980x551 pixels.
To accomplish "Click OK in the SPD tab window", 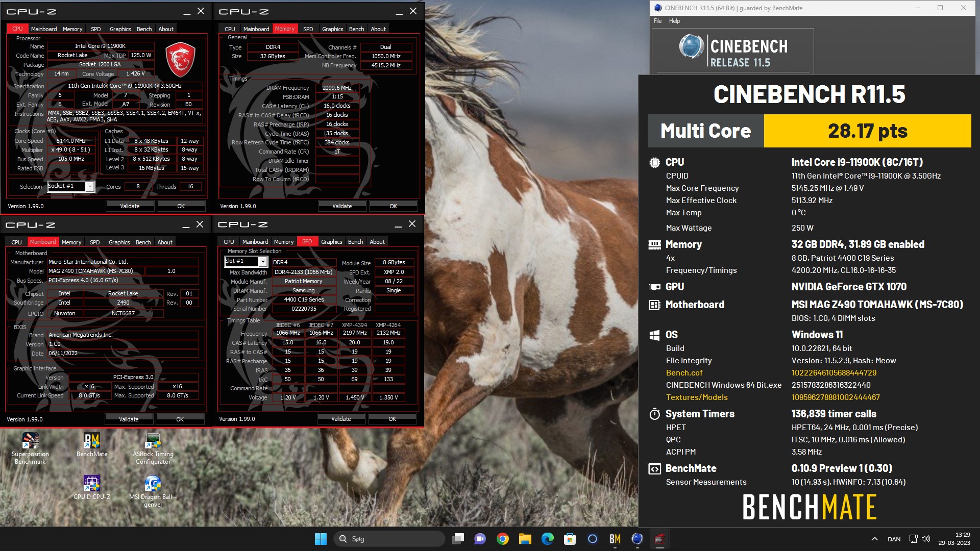I will pos(392,419).
